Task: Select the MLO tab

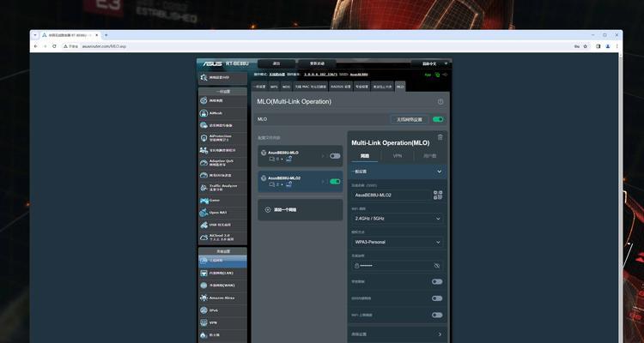Action: pos(400,87)
